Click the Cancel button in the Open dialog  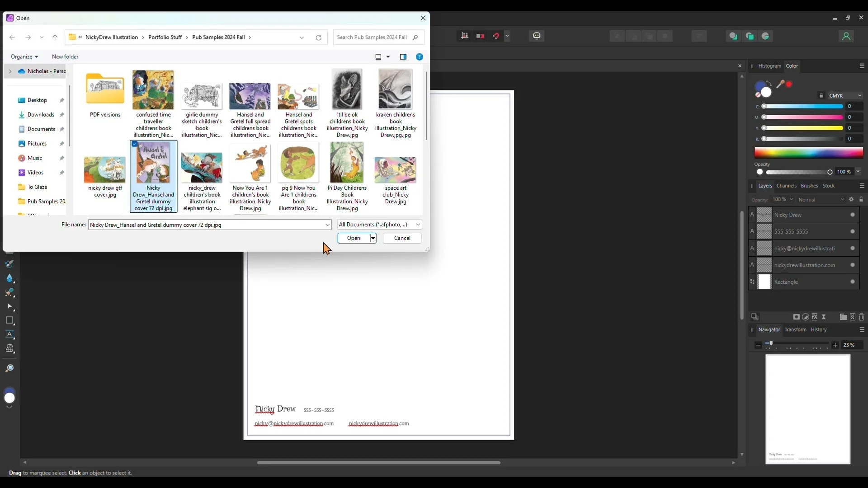tap(402, 238)
